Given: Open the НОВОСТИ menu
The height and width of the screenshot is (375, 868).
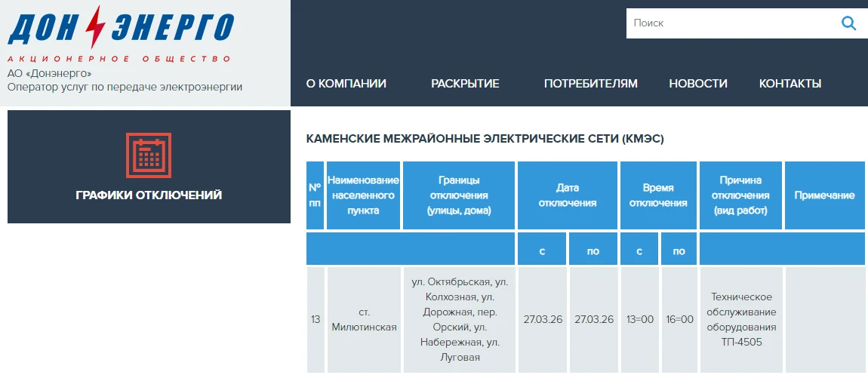Looking at the screenshot, I should click(698, 84).
